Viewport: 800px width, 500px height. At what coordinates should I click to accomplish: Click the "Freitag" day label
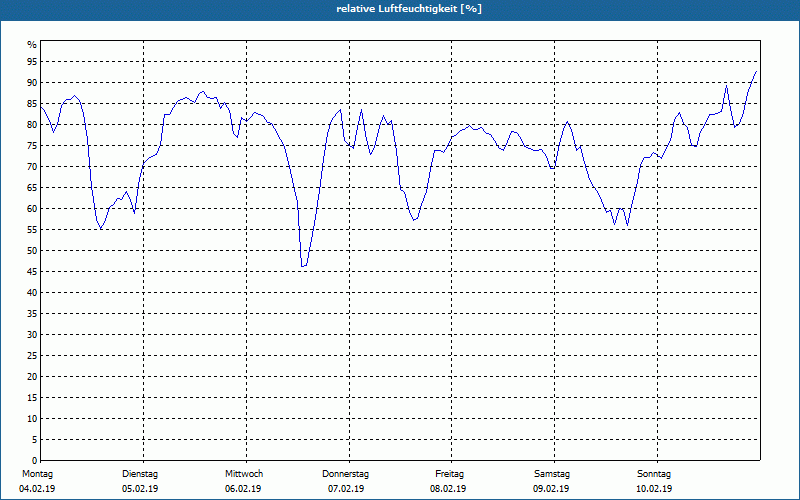pyautogui.click(x=449, y=474)
